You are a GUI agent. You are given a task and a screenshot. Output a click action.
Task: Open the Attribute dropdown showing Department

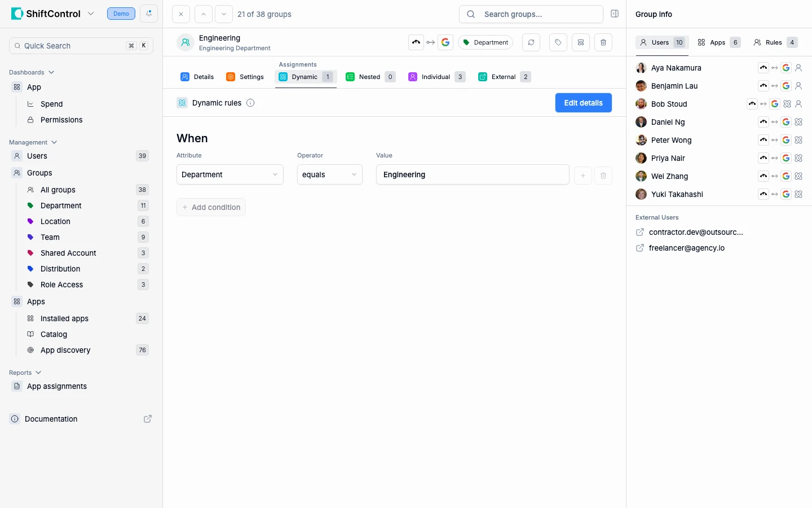(x=230, y=174)
